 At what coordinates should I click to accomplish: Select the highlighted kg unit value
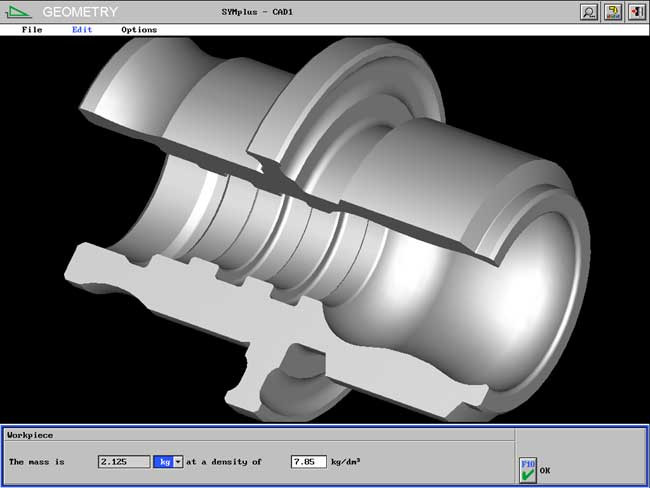[162, 461]
